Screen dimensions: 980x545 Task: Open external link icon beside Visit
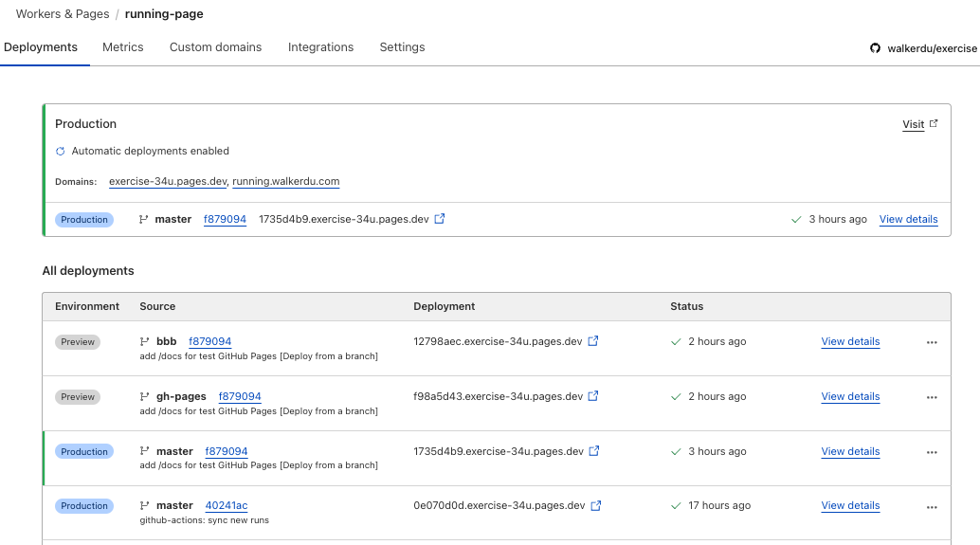click(x=934, y=124)
